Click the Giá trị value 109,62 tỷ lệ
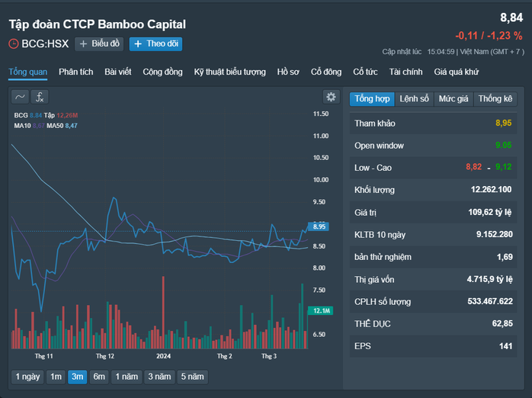The image size is (532, 398). (x=489, y=212)
